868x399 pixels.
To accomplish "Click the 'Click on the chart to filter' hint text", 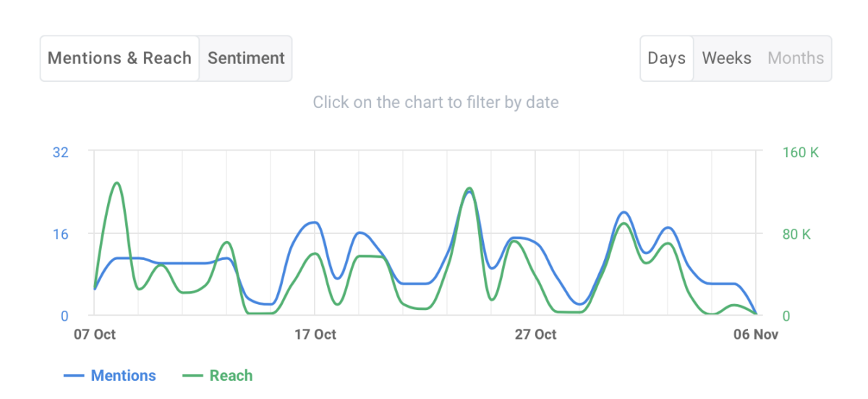I will coord(435,103).
